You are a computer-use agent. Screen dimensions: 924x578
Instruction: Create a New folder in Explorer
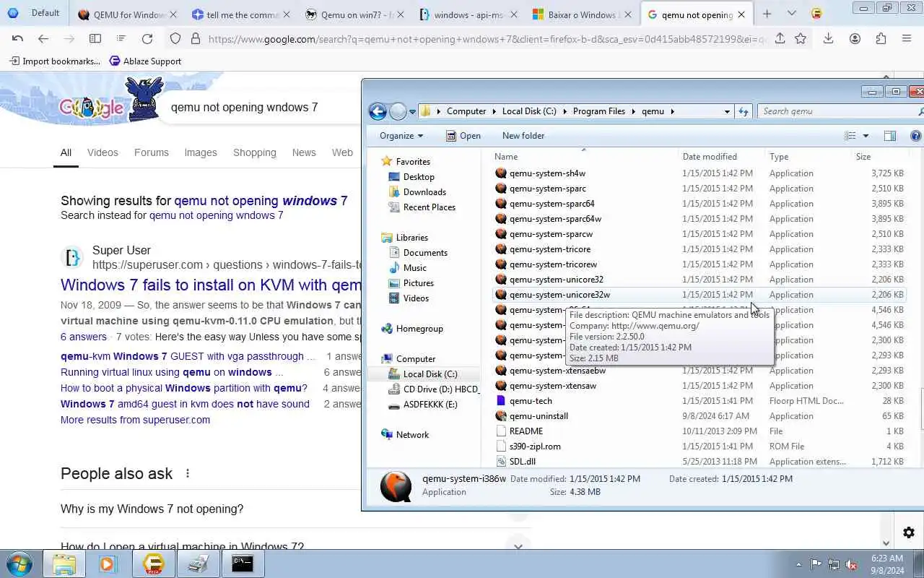(x=523, y=136)
